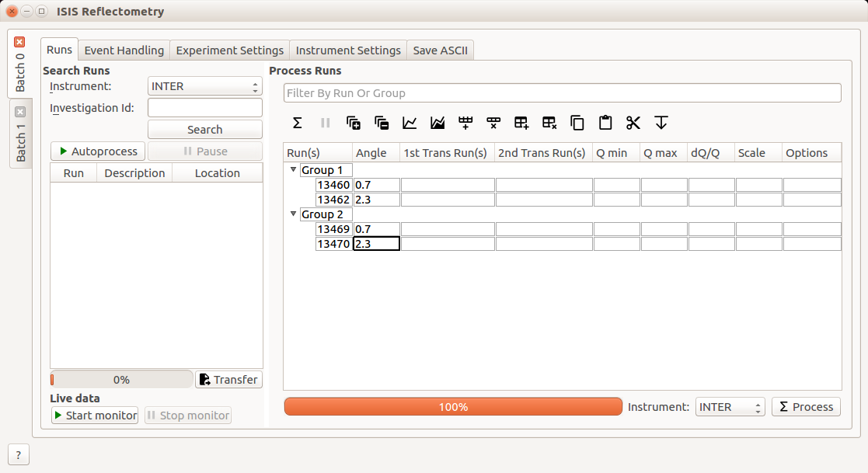Plot selected rows using the line chart icon
Image resolution: width=868 pixels, height=473 pixels.
point(410,123)
